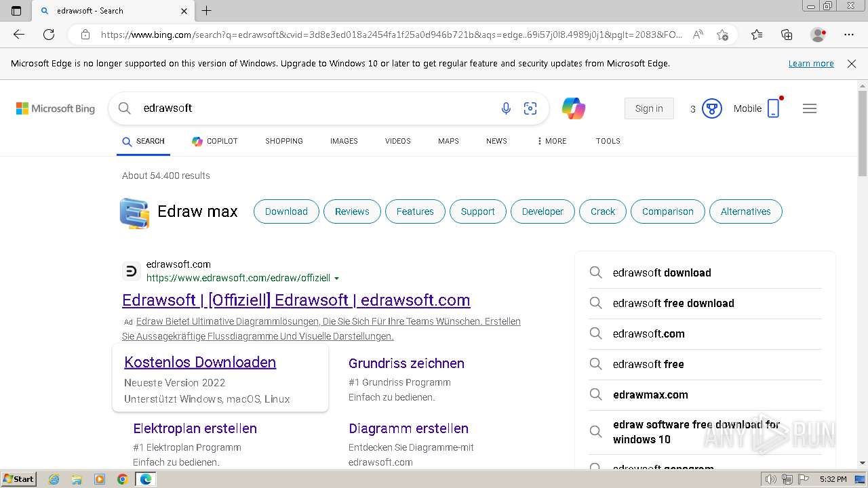The image size is (868, 488).
Task: Choose suggestion edrawmax.com
Action: click(705, 394)
